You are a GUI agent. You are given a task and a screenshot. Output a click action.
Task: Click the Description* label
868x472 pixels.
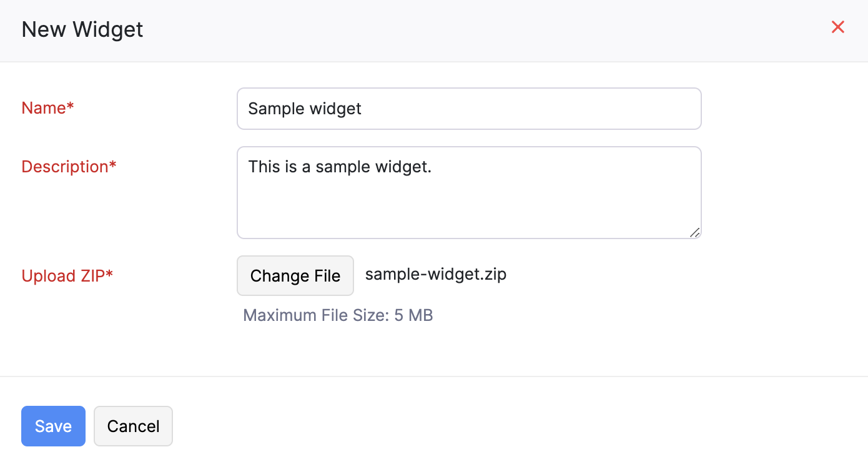point(69,166)
